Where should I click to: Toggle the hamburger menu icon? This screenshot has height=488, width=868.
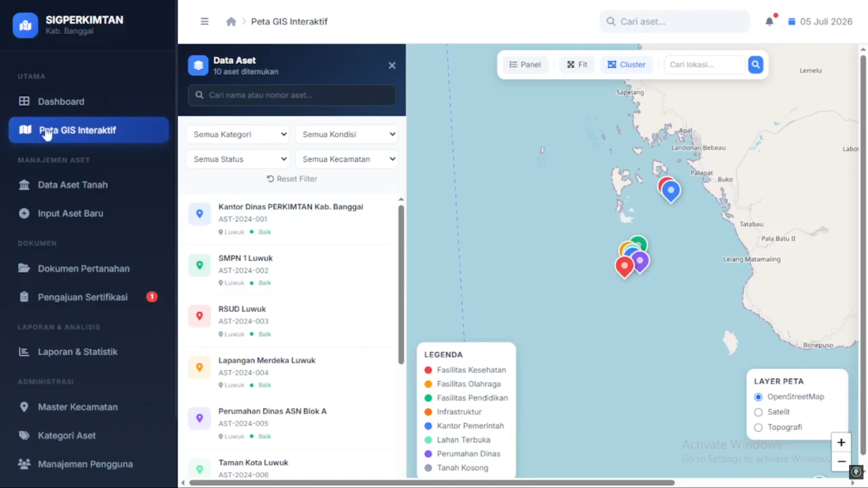[x=204, y=22]
